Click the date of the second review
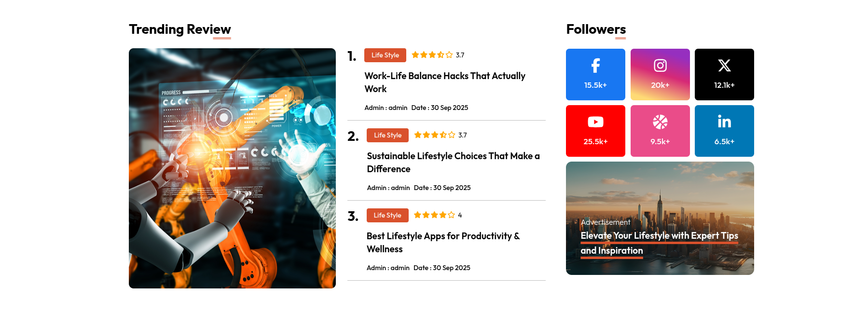The image size is (868, 314). [x=452, y=188]
